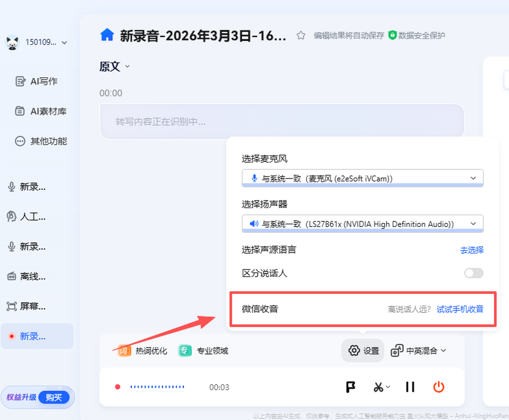Expand the 原文 dropdown chevron
The height and width of the screenshot is (420, 509).
127,67
